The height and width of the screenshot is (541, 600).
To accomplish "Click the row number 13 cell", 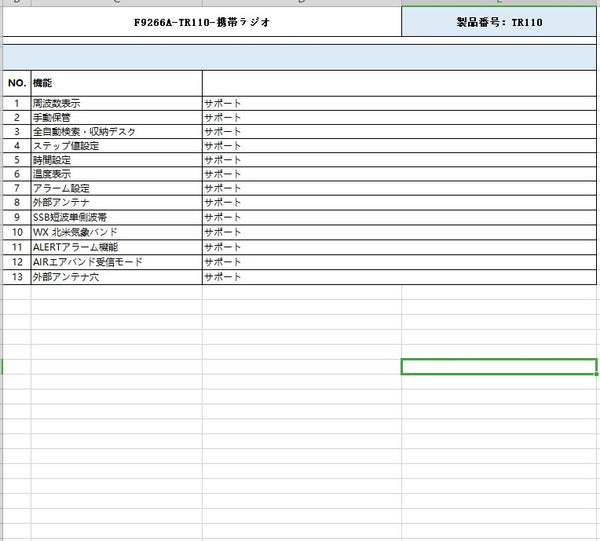I will pyautogui.click(x=17, y=276).
